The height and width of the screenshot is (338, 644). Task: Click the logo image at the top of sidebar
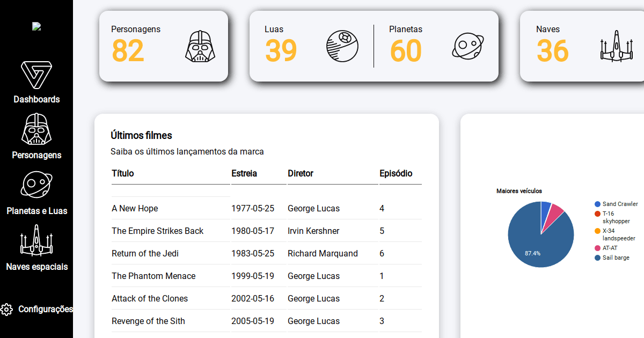click(x=36, y=26)
